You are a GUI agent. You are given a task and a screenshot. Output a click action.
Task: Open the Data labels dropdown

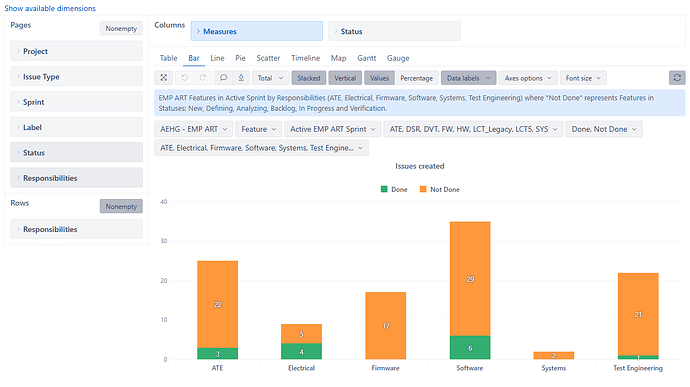[468, 78]
